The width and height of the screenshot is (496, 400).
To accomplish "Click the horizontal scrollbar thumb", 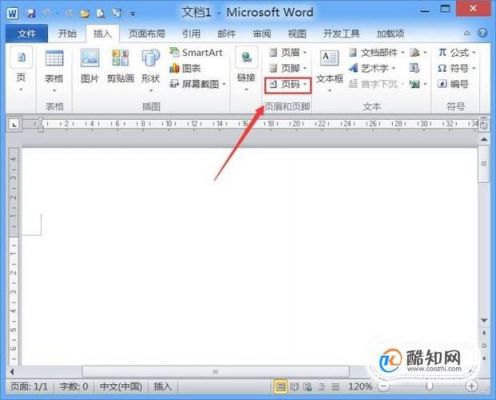I will (x=216, y=372).
